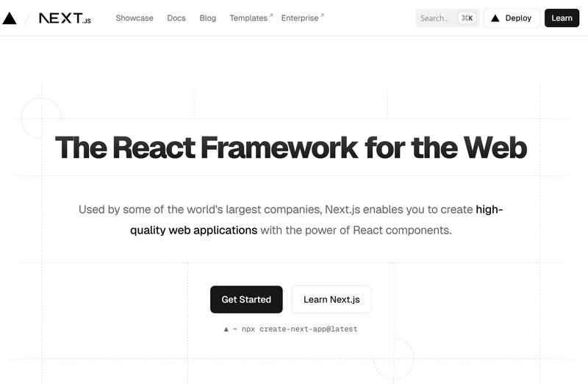
Task: Open the Showcase page
Action: pyautogui.click(x=135, y=18)
